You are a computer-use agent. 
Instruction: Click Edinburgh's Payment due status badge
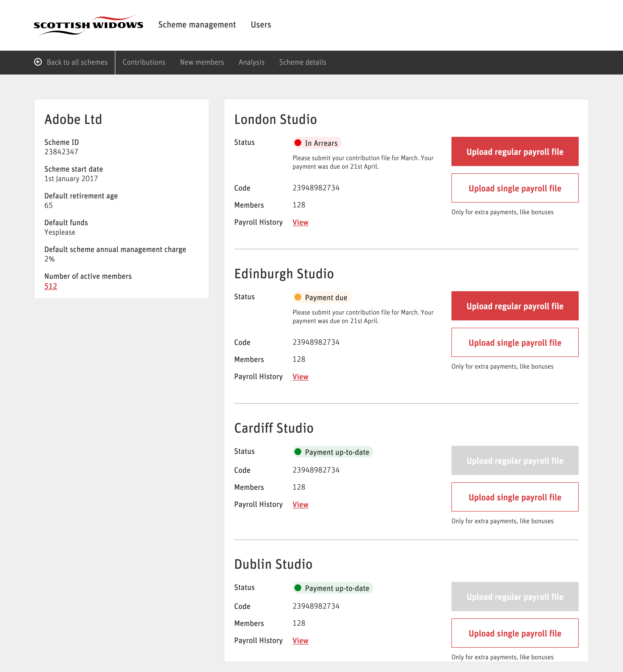[x=322, y=298]
